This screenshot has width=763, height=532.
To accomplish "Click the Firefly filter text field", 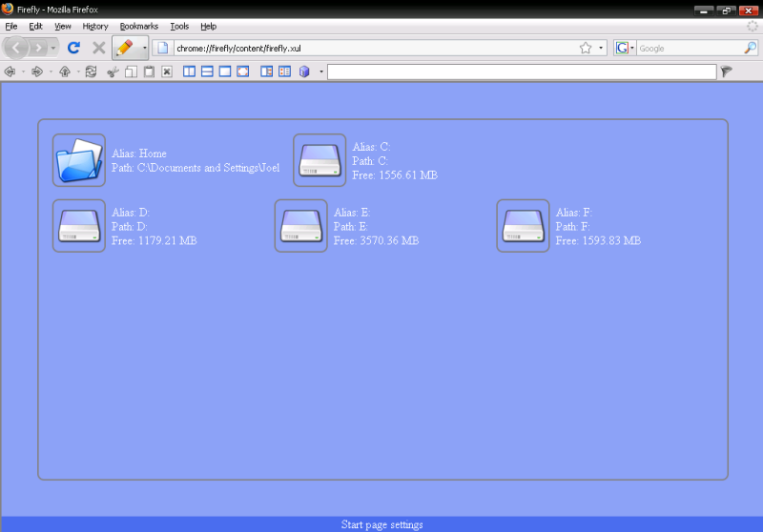I will [522, 72].
